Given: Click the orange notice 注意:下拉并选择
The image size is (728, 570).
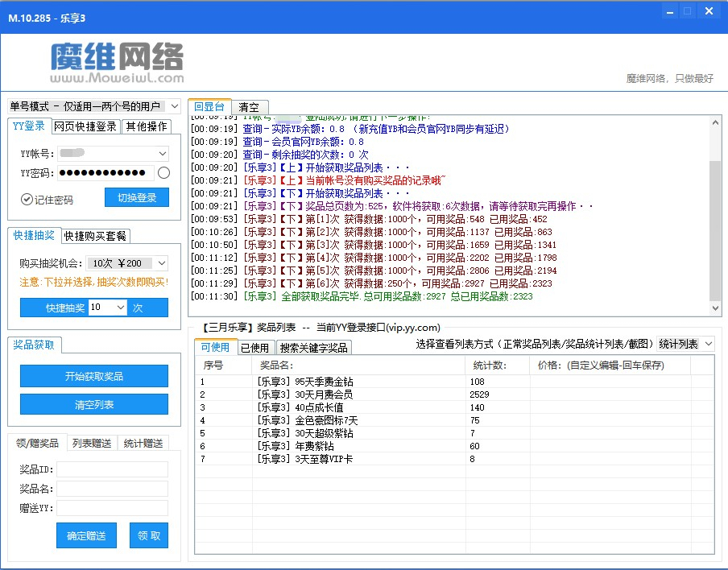Looking at the screenshot, I should pyautogui.click(x=93, y=282).
